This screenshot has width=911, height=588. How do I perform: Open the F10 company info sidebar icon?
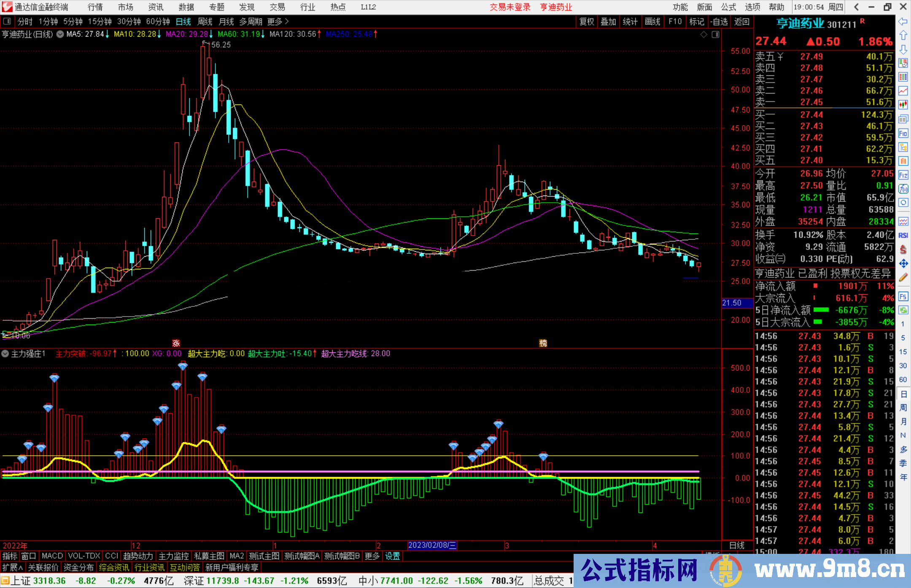903,134
